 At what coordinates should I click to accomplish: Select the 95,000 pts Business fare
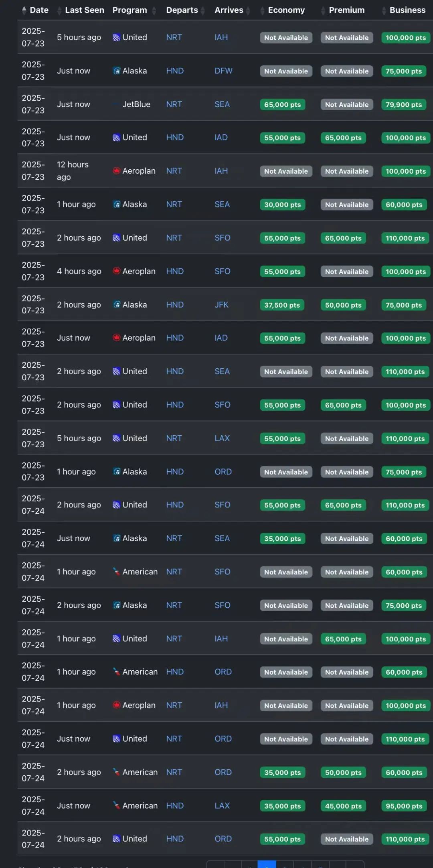(x=404, y=806)
